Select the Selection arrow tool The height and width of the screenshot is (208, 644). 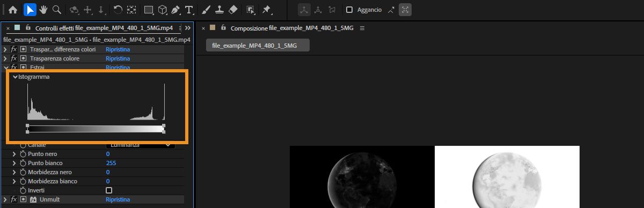pyautogui.click(x=30, y=10)
